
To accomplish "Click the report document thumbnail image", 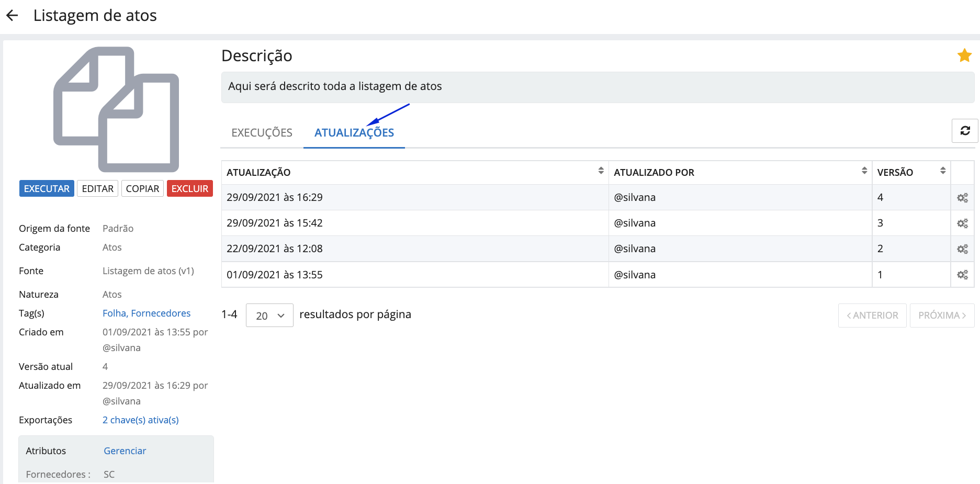I will [116, 109].
